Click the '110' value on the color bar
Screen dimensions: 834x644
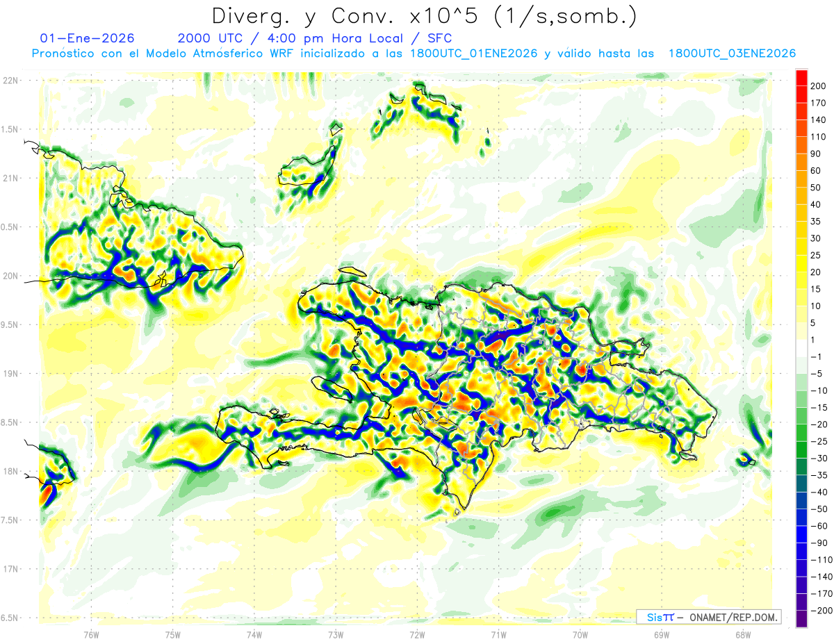(x=819, y=137)
